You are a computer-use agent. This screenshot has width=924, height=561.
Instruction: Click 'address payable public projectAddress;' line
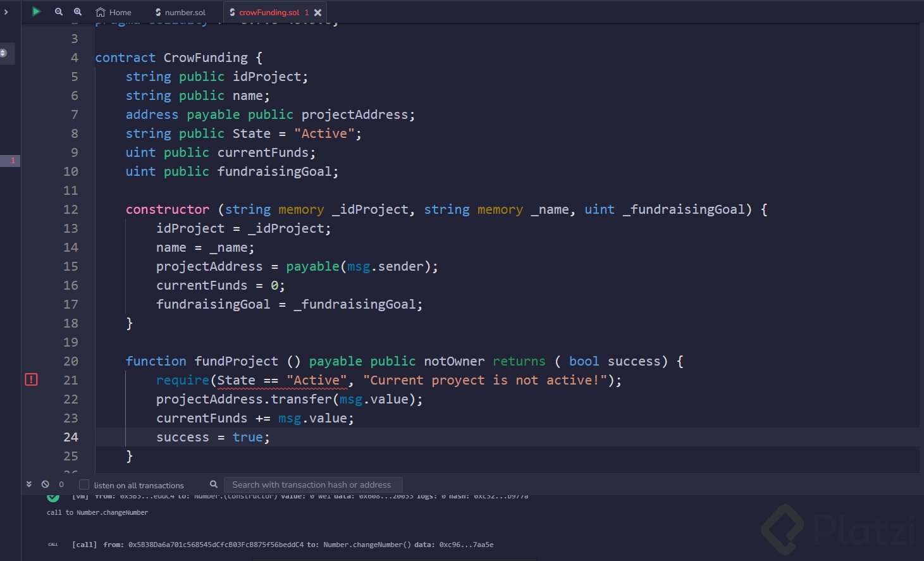271,114
